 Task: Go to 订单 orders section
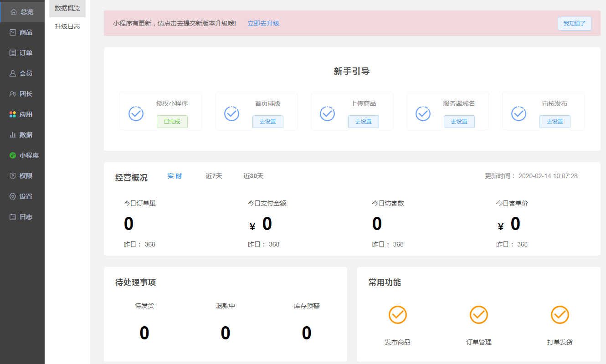pyautogui.click(x=22, y=53)
